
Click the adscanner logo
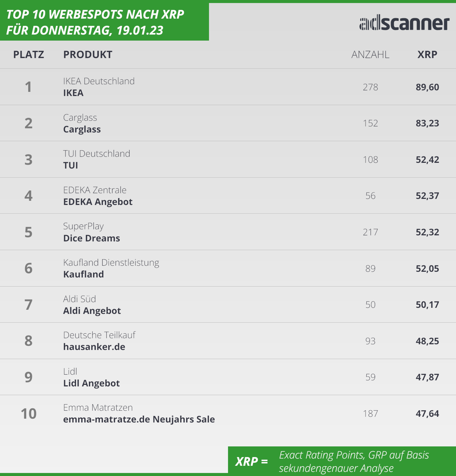pos(404,24)
